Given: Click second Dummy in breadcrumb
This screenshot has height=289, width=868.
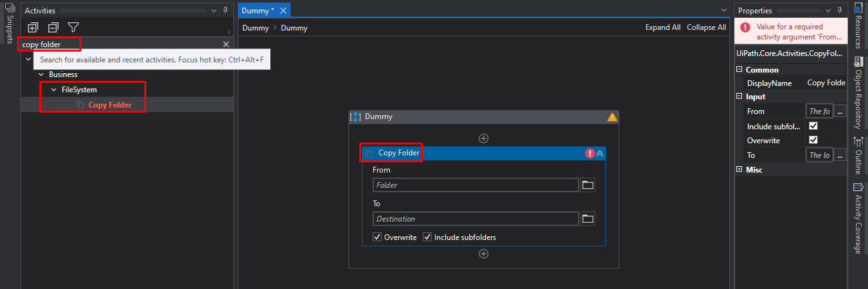Looking at the screenshot, I should [294, 27].
